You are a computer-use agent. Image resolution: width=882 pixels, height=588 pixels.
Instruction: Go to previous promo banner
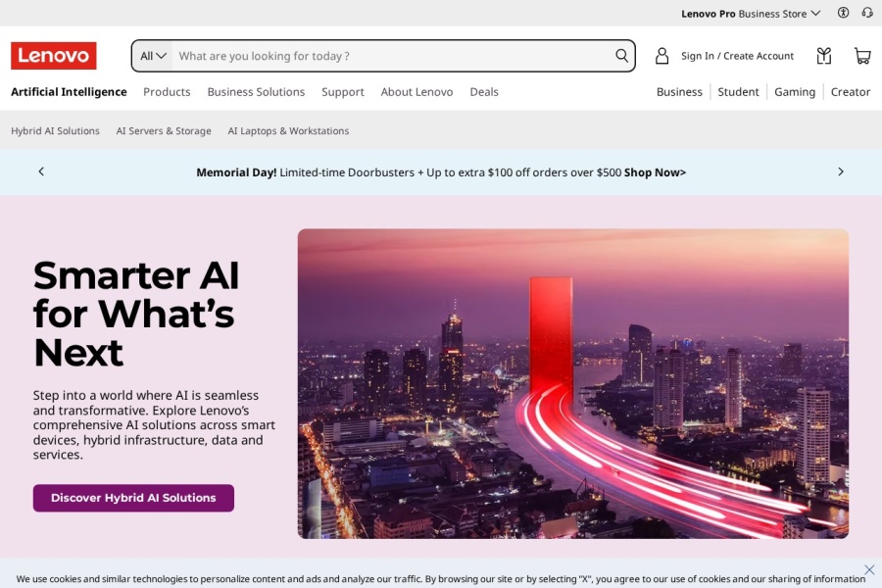point(41,171)
